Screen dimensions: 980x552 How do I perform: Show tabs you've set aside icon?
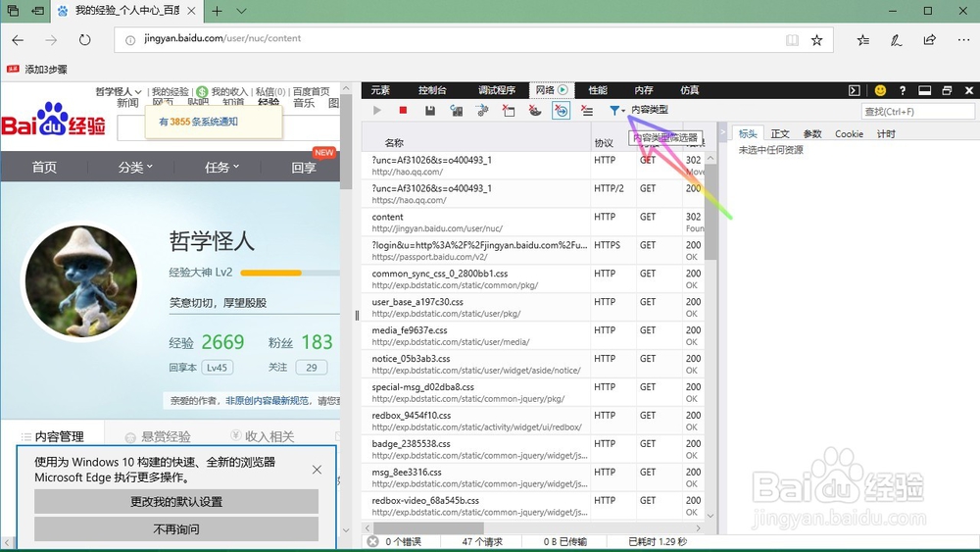point(13,11)
